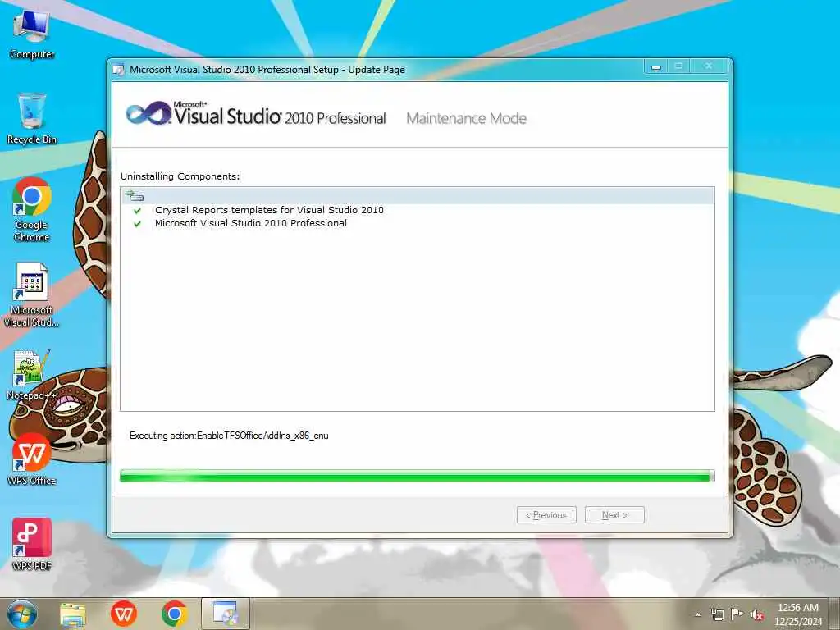This screenshot has height=630, width=840.
Task: Launch Google Chrome from the desktop shortcut
Action: [x=32, y=209]
